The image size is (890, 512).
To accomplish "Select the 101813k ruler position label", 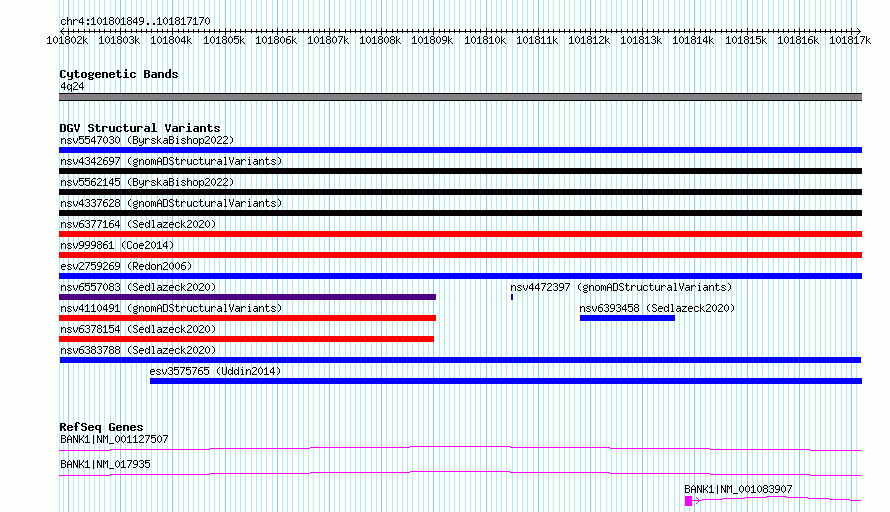I will tap(641, 40).
